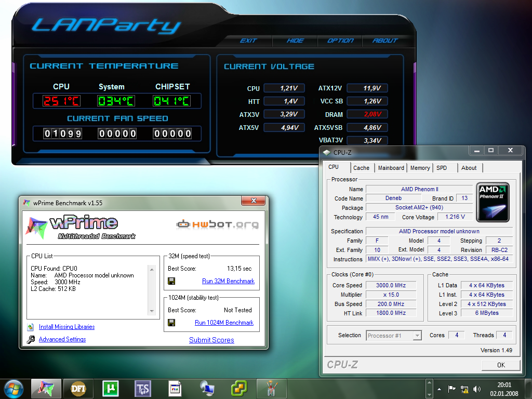The image size is (532, 399).
Task: Open Advanced Settings in wPrime
Action: pos(62,339)
